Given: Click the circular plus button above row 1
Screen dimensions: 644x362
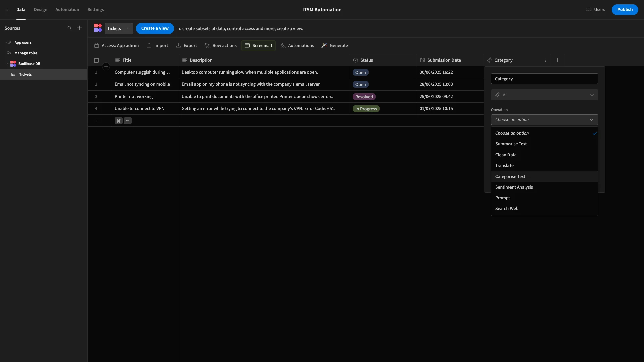Looking at the screenshot, I should click(106, 66).
